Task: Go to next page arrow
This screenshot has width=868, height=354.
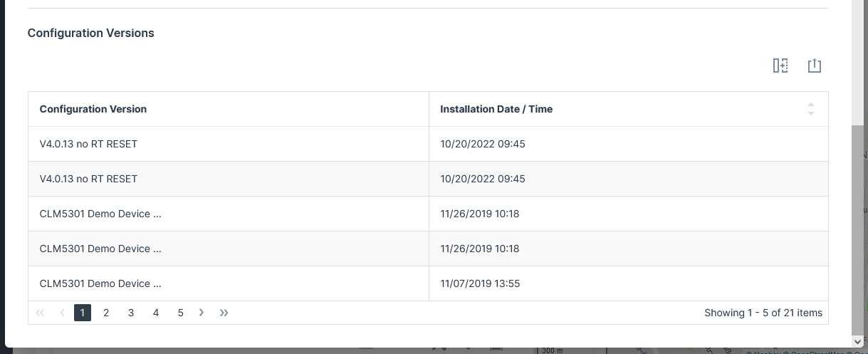Action: pos(202,313)
